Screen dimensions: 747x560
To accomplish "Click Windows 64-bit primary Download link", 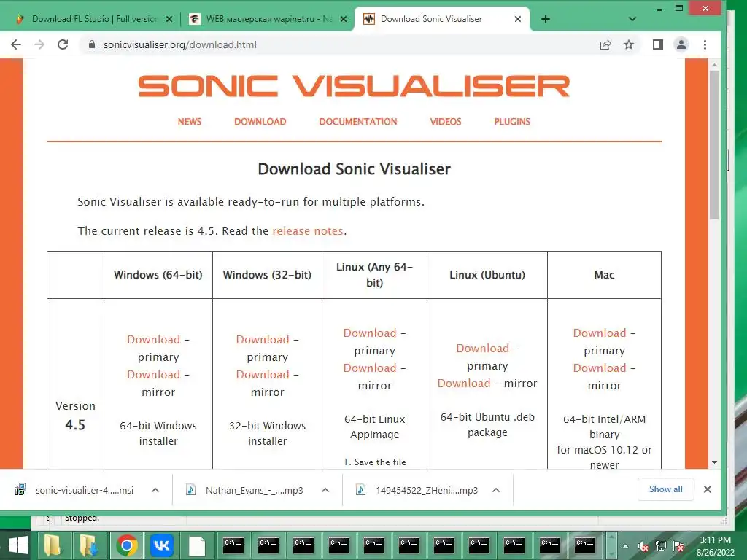I will (x=153, y=340).
